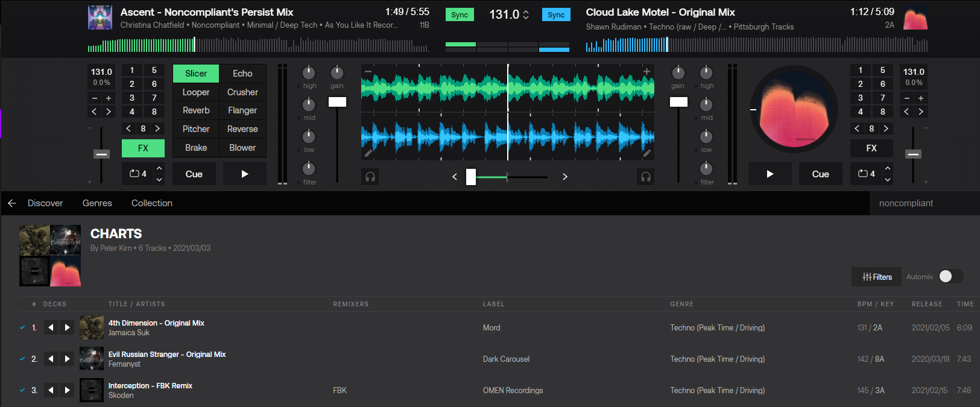This screenshot has height=407, width=980.
Task: Click the right deck headphone cue icon
Action: [645, 177]
